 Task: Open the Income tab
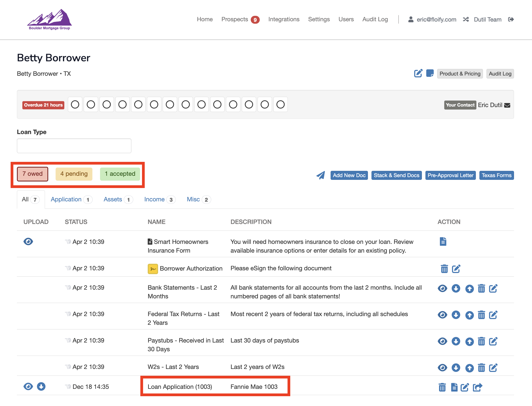click(154, 199)
